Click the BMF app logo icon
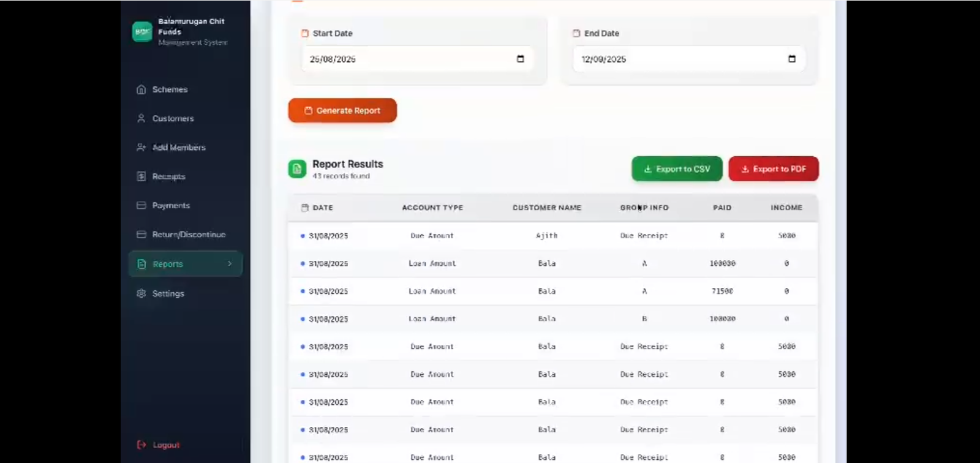The height and width of the screenshot is (463, 980). pos(142,31)
